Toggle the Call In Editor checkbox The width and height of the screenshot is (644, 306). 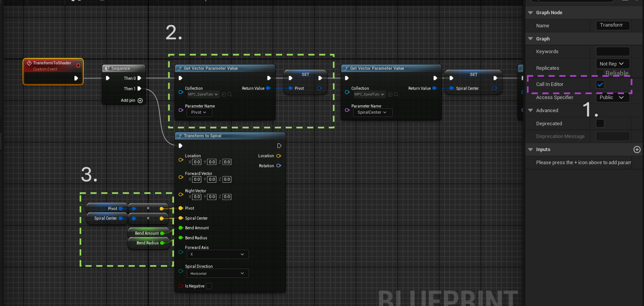(x=600, y=84)
